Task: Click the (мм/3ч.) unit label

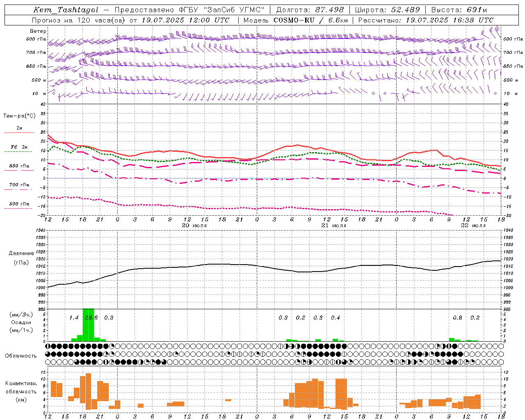Action: coord(21,315)
